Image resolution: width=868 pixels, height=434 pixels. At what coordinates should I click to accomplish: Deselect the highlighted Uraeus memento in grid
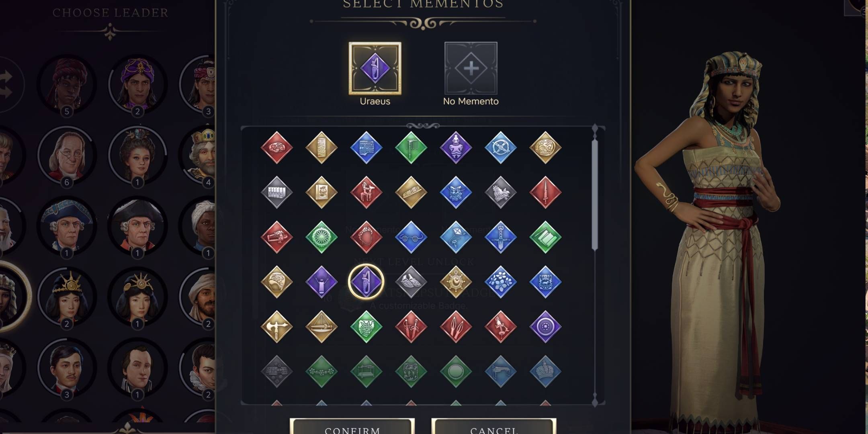click(366, 282)
